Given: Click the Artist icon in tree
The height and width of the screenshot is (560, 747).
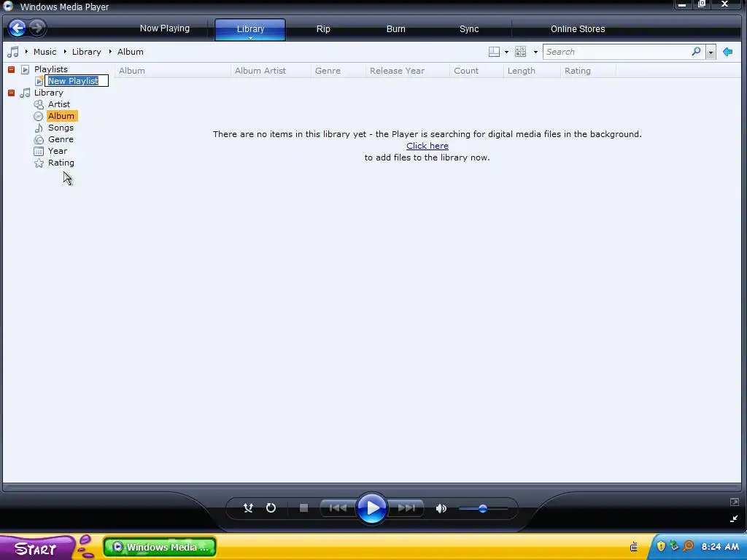Looking at the screenshot, I should point(39,104).
